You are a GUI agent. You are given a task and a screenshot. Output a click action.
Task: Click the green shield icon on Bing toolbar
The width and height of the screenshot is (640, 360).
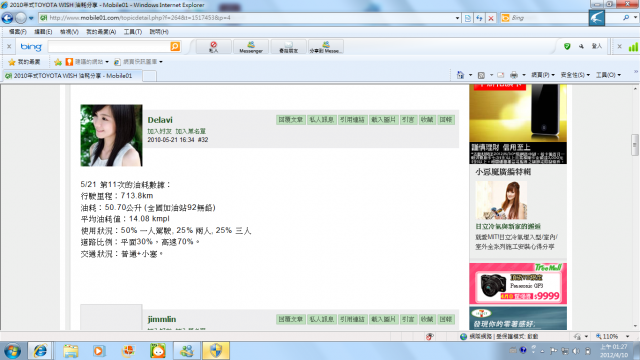pos(567,47)
